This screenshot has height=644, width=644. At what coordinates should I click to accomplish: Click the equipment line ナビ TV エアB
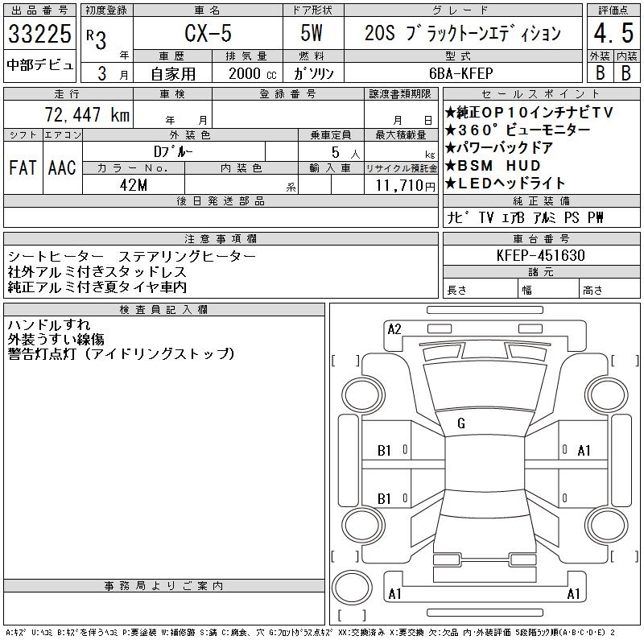coord(486,217)
